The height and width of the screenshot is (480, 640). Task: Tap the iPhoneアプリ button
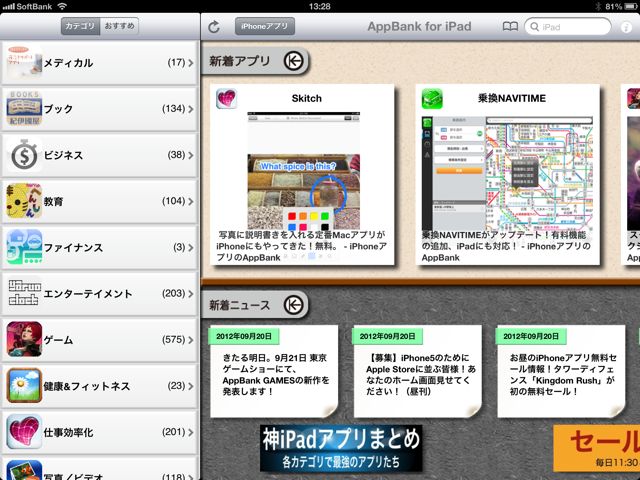264,27
